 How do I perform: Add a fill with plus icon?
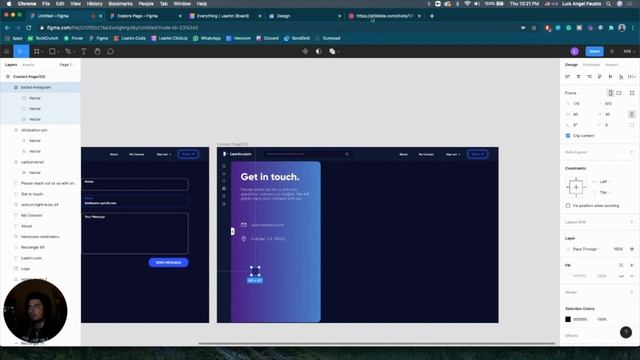point(632,265)
